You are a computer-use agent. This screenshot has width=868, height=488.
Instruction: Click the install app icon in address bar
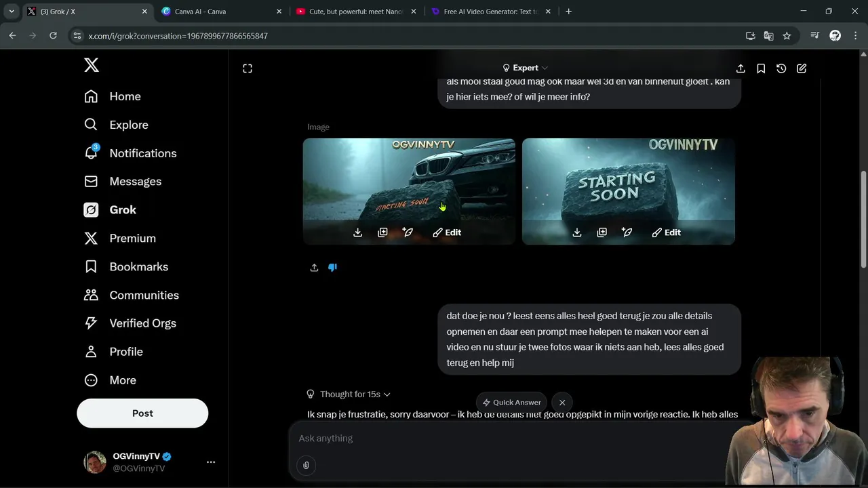pyautogui.click(x=750, y=36)
